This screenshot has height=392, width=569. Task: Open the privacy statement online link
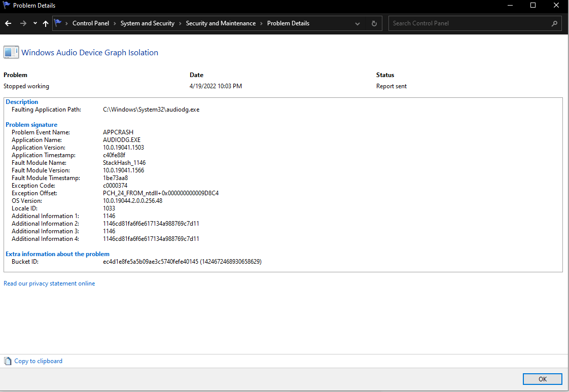49,283
